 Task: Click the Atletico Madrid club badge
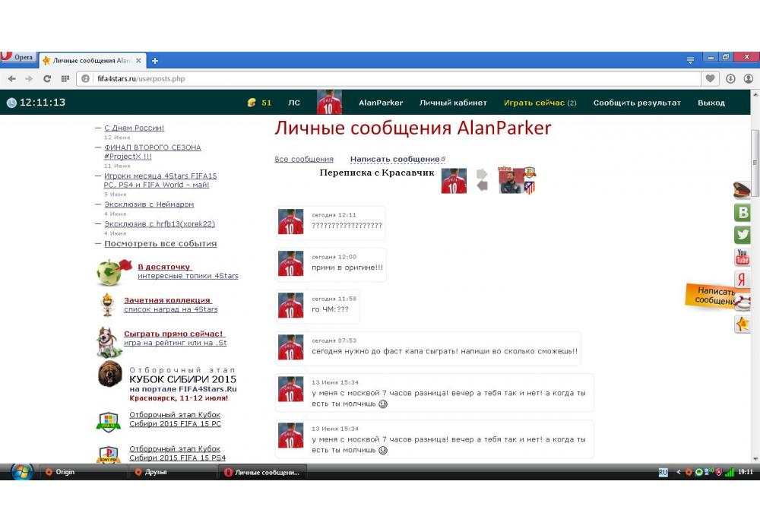(x=530, y=187)
